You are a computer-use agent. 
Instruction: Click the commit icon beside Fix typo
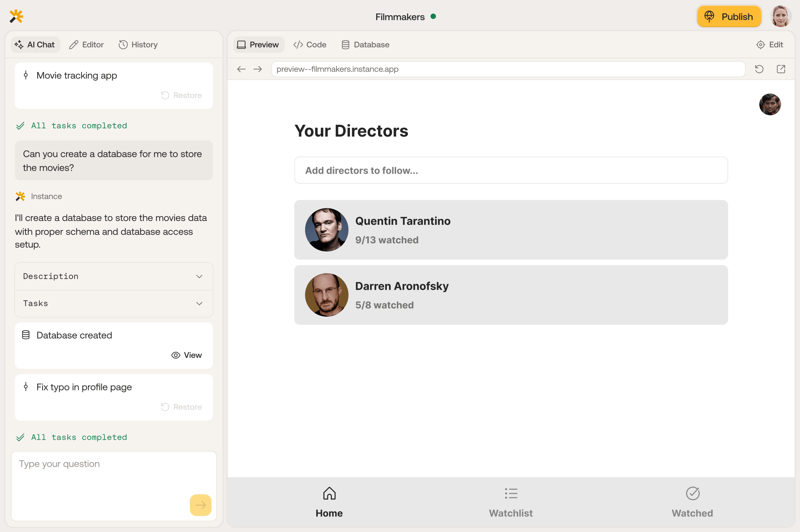coord(26,387)
